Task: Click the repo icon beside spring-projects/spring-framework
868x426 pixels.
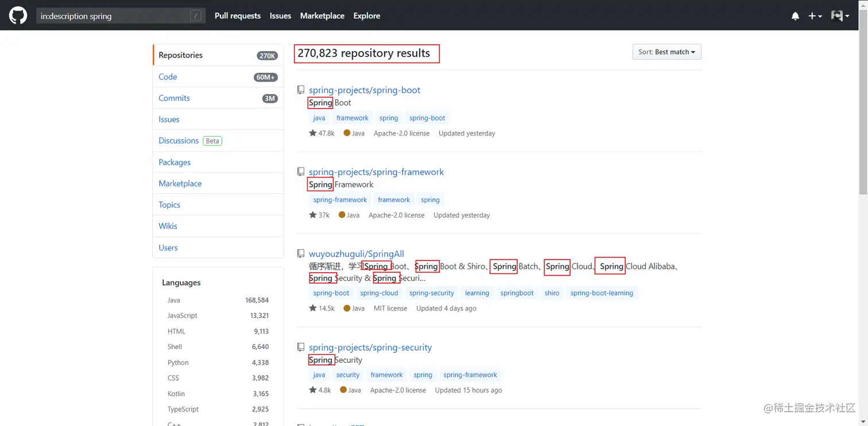Action: click(x=301, y=172)
